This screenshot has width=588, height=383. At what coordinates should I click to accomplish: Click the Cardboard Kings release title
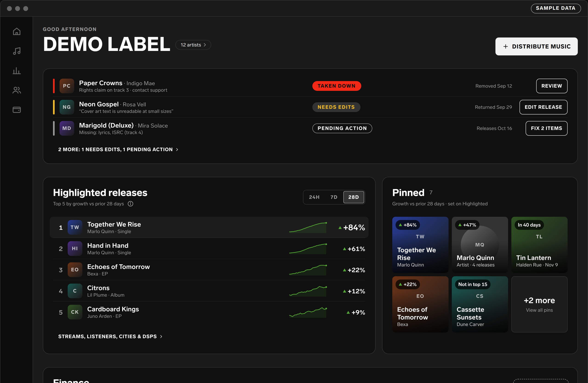pos(113,309)
